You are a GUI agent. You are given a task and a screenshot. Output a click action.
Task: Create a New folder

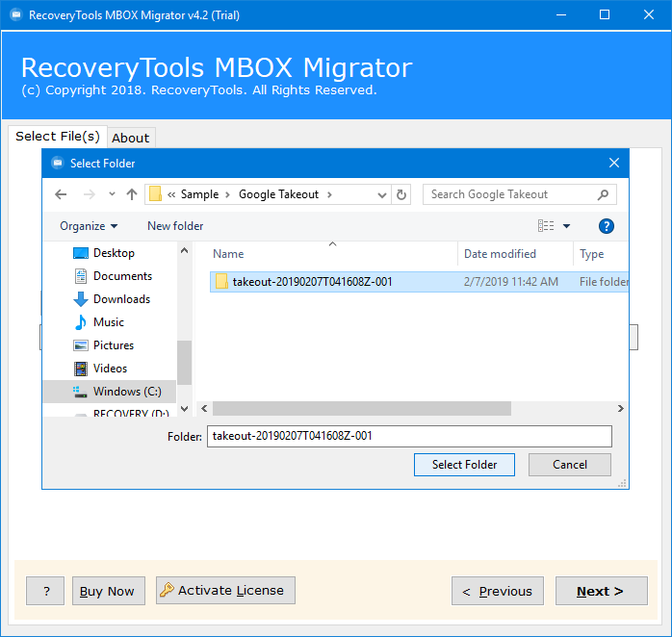pyautogui.click(x=175, y=226)
